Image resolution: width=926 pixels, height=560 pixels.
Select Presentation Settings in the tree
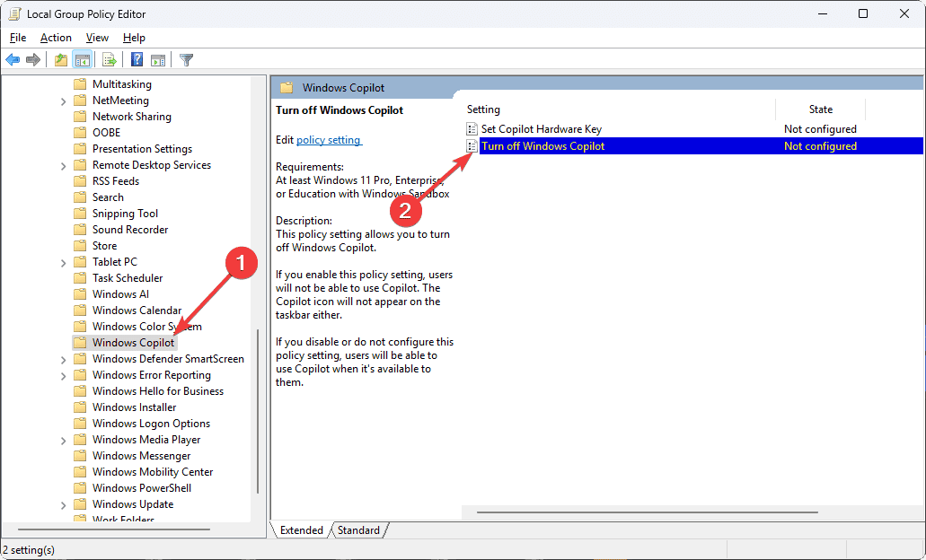pyautogui.click(x=142, y=149)
